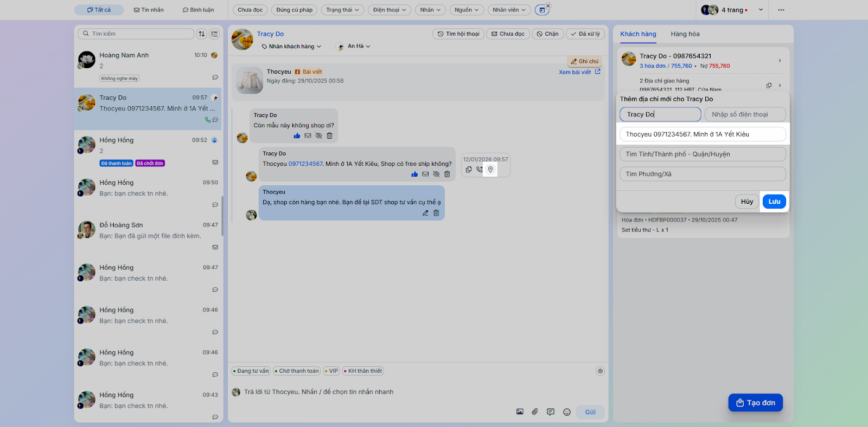Open quick tag settings gear icon

[600, 371]
